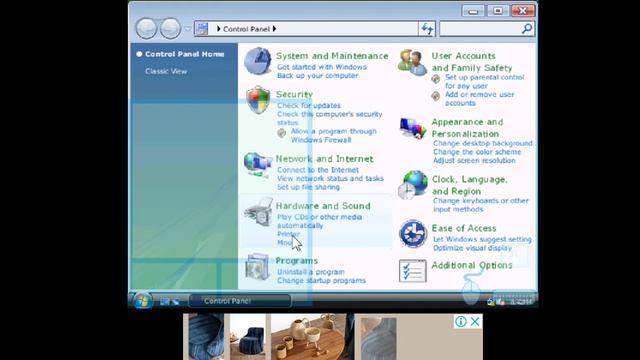Expand the arrow before Control Panel in address bar
This screenshot has width=640, height=360.
tap(219, 29)
